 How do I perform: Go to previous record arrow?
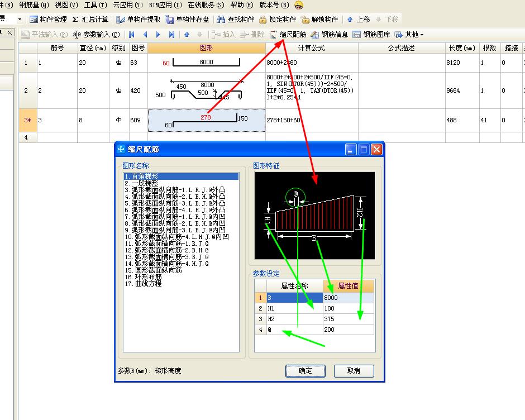pyautogui.click(x=145, y=35)
